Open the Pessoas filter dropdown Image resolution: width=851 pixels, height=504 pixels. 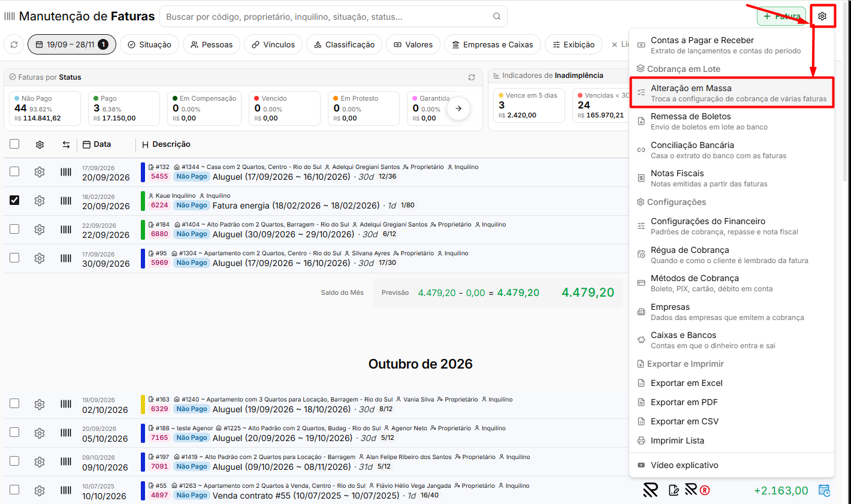(x=212, y=44)
